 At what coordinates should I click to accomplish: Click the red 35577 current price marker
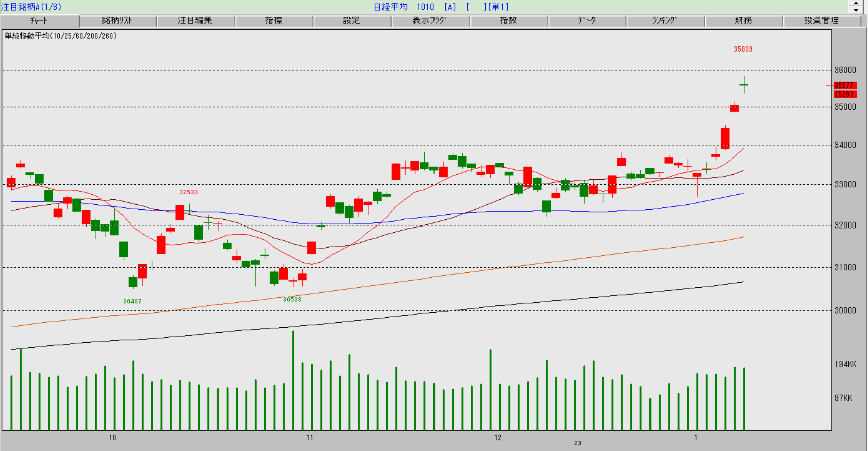tap(845, 86)
